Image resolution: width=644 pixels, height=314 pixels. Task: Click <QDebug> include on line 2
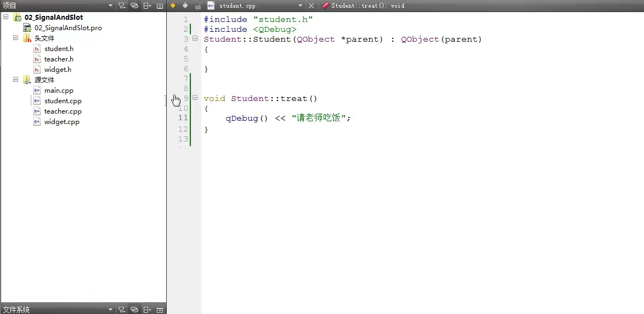275,30
